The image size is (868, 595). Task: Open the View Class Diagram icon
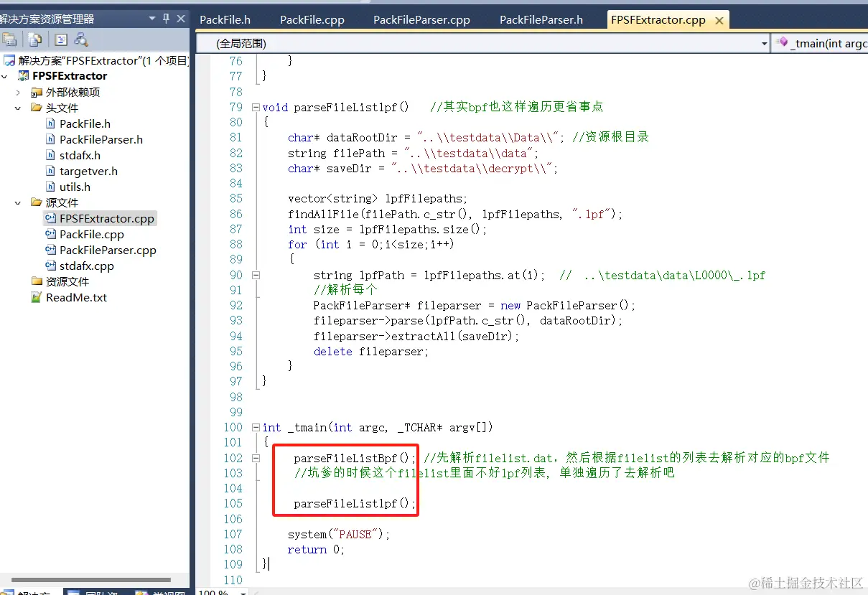81,40
